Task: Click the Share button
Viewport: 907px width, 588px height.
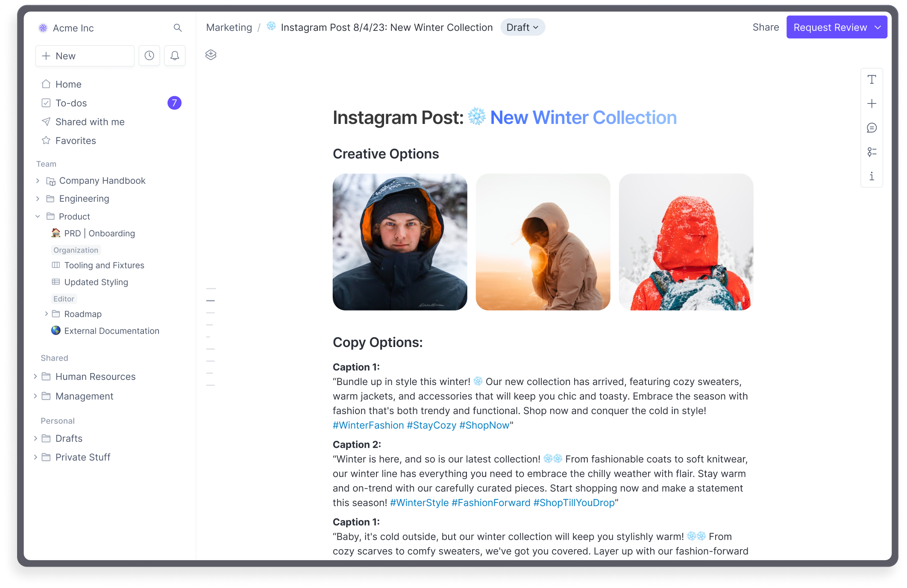Action: click(765, 27)
